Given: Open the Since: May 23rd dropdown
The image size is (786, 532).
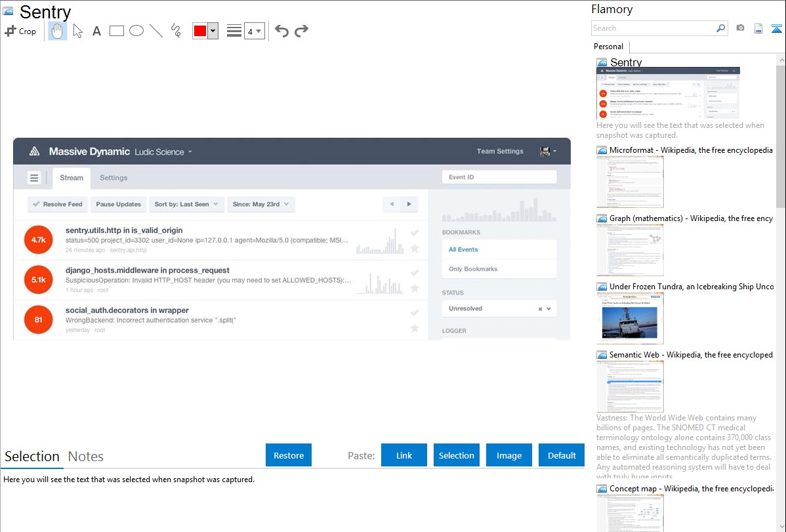Looking at the screenshot, I should tap(261, 204).
